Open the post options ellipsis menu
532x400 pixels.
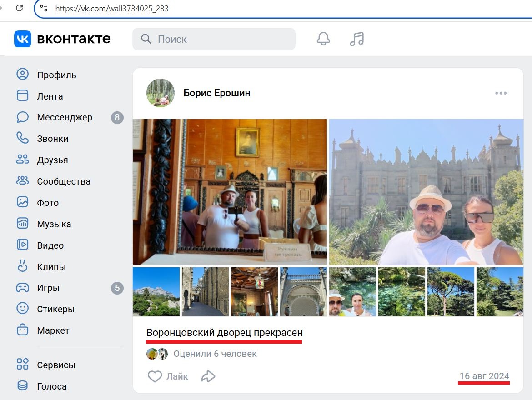click(501, 93)
